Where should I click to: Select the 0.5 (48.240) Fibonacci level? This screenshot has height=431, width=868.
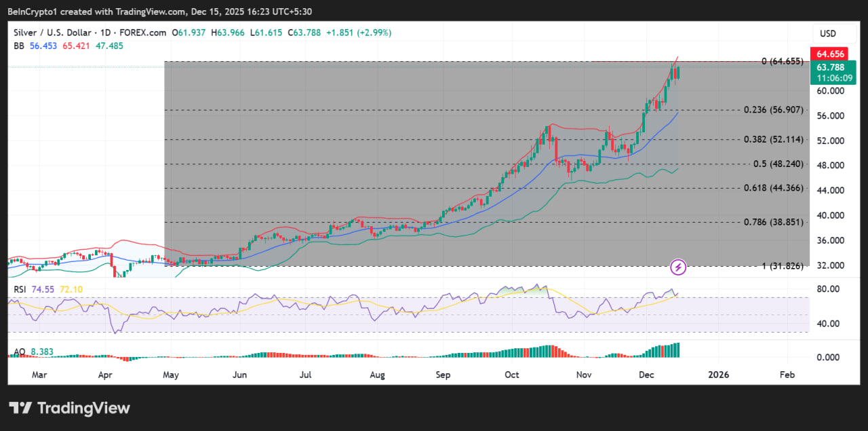pos(778,164)
